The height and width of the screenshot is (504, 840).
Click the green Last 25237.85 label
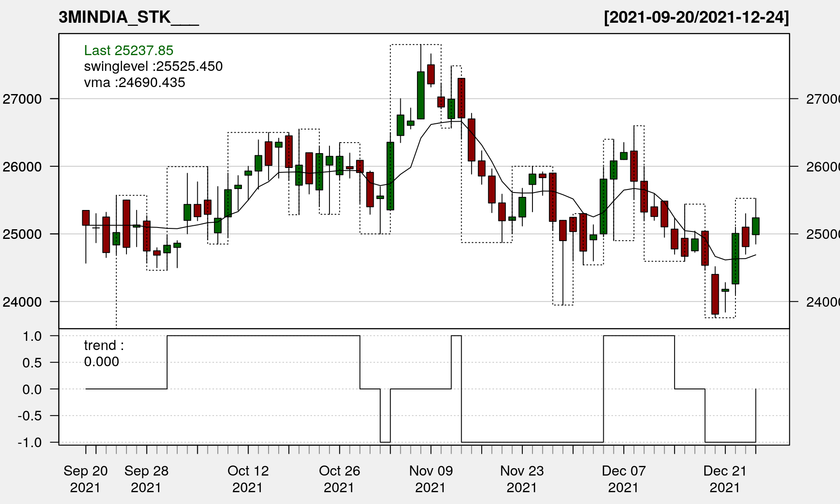coord(129,50)
